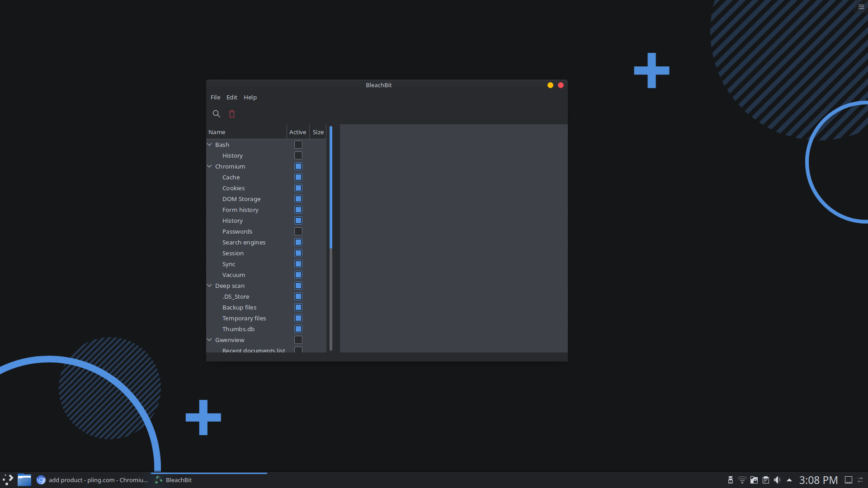Open the clipboard tray icon
868x488 pixels.
tap(766, 480)
